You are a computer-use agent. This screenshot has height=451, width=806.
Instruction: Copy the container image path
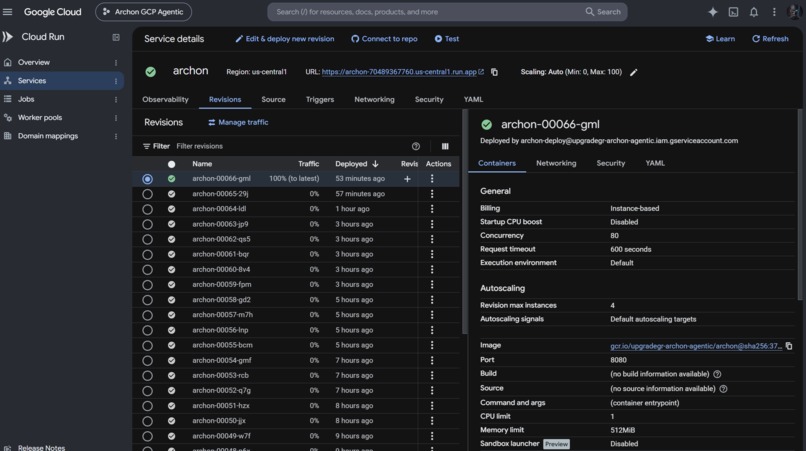[x=789, y=346]
